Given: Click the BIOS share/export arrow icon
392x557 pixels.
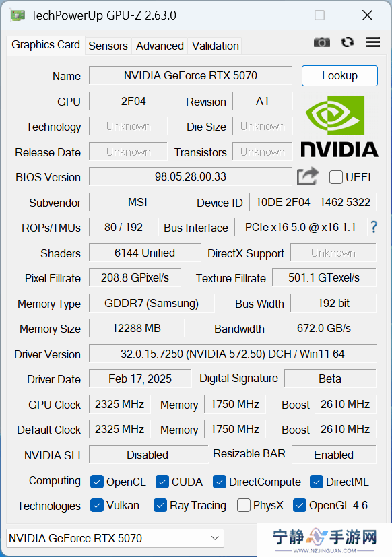Looking at the screenshot, I should pos(308,176).
